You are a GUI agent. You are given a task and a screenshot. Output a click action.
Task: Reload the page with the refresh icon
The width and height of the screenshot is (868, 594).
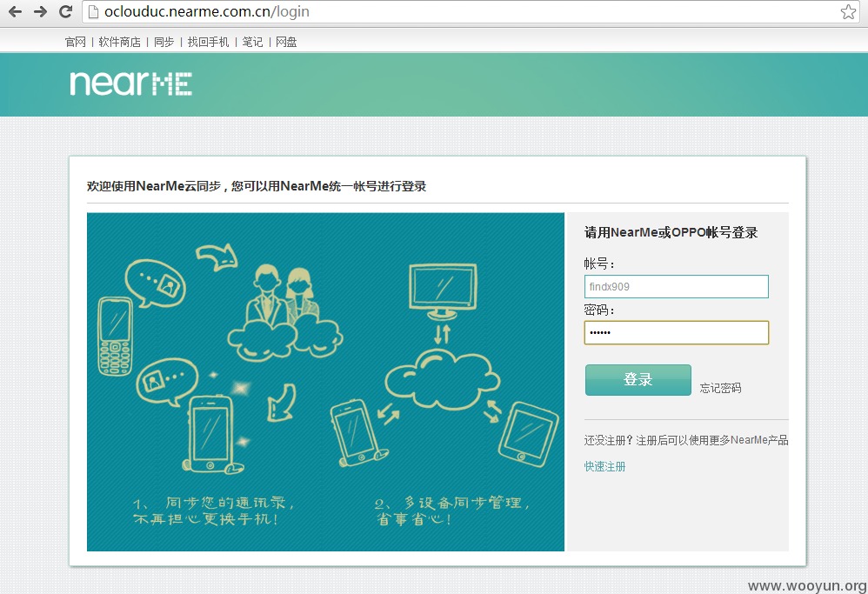pyautogui.click(x=65, y=11)
